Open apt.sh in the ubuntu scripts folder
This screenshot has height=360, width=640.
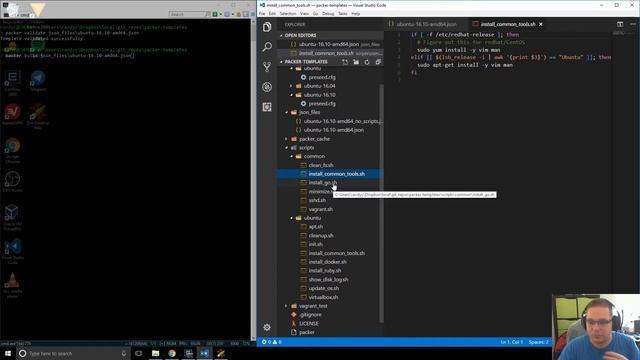(x=316, y=227)
